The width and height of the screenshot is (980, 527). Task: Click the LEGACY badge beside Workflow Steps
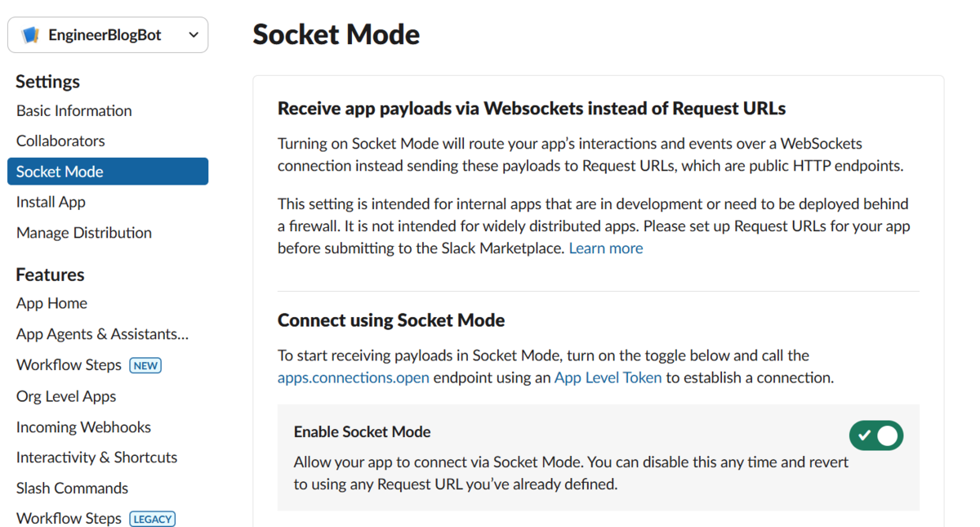pyautogui.click(x=153, y=519)
